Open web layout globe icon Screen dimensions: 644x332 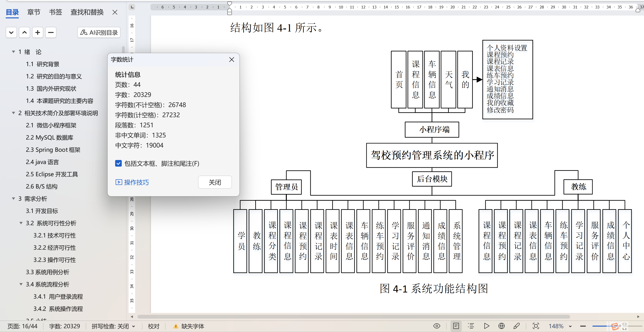coord(501,326)
